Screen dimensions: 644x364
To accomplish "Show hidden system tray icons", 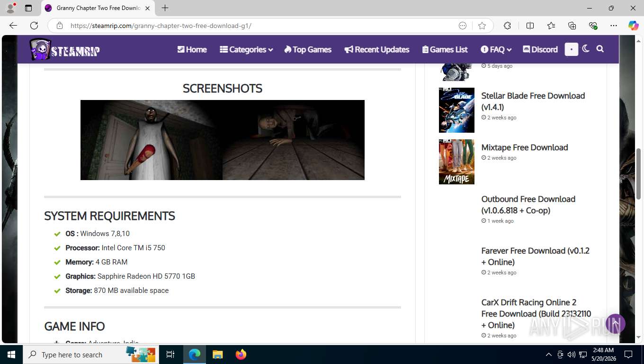I will pos(549,355).
